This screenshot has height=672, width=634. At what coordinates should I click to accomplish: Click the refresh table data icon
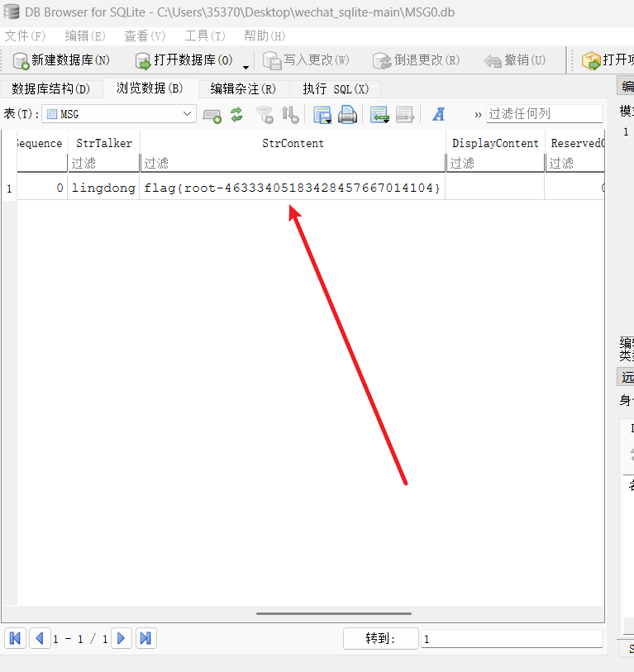[237, 115]
